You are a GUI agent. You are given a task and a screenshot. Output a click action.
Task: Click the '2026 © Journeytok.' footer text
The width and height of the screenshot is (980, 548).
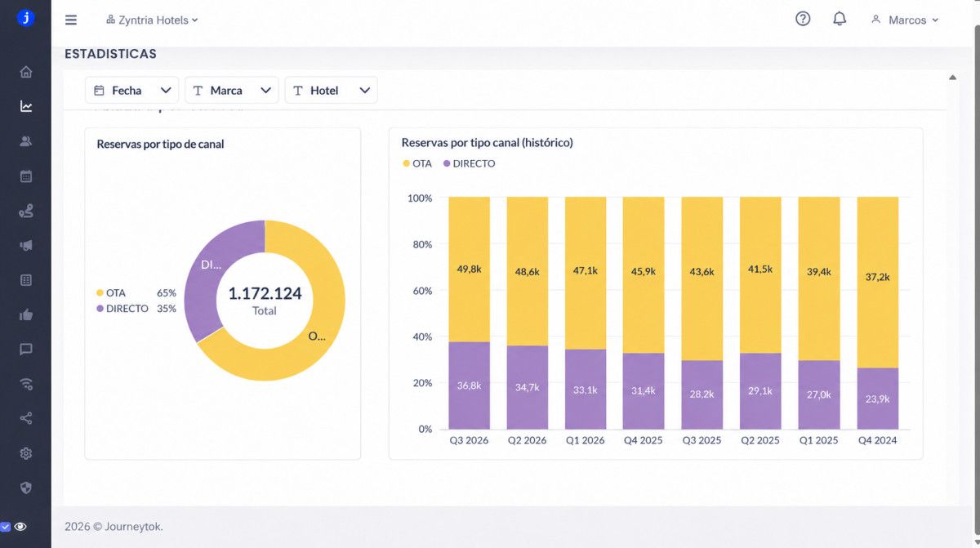pos(114,527)
